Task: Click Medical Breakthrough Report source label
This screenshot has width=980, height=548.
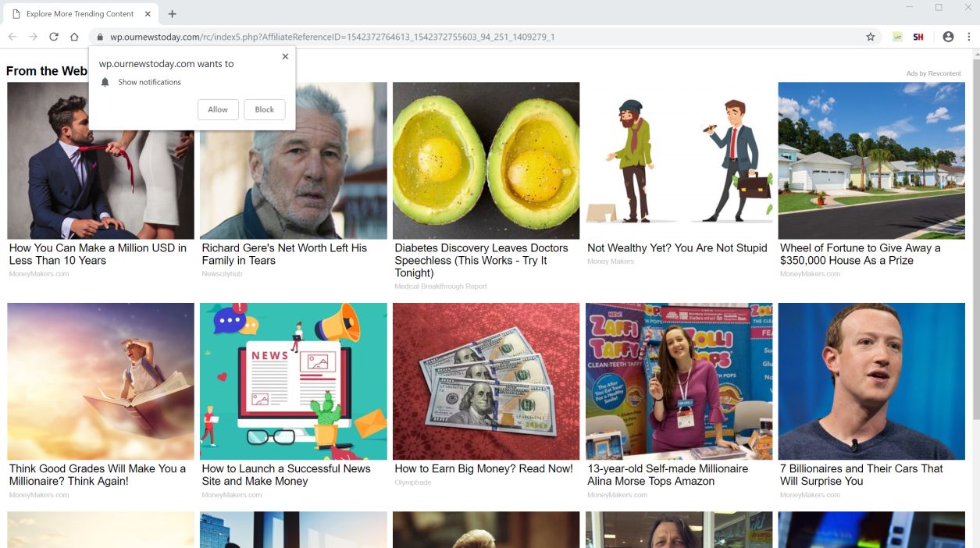Action: tap(440, 286)
